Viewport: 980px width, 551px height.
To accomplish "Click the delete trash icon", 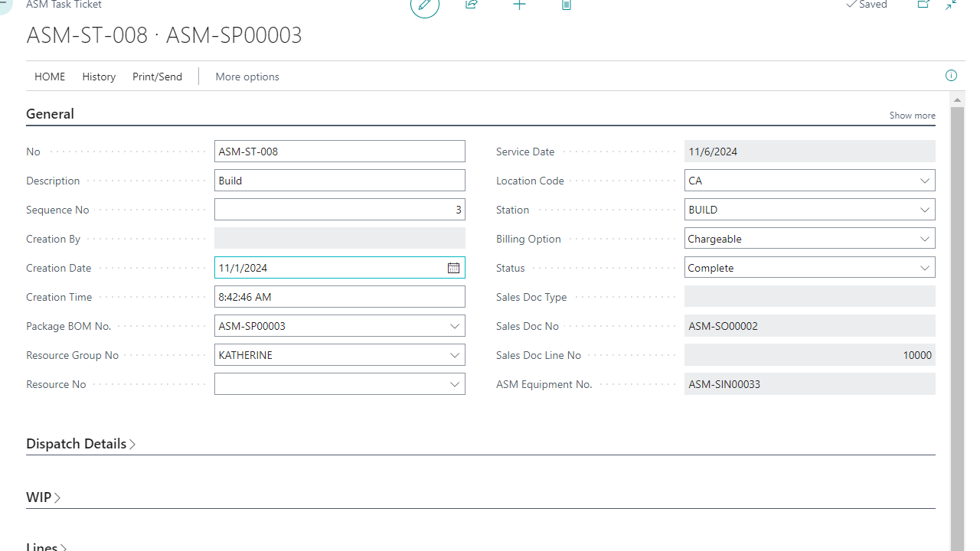I will tap(567, 5).
